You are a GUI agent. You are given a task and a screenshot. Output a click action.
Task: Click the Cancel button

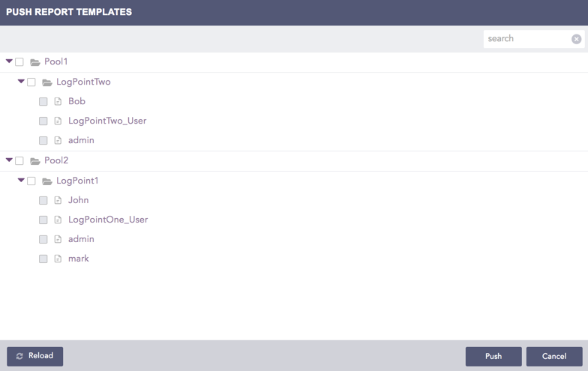coord(554,357)
